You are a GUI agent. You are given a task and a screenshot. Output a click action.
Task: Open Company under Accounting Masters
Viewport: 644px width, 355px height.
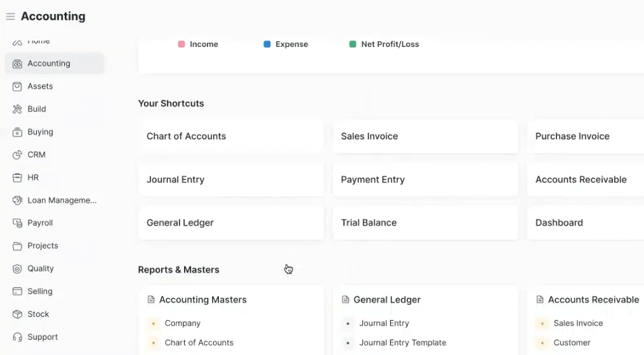[x=182, y=323]
